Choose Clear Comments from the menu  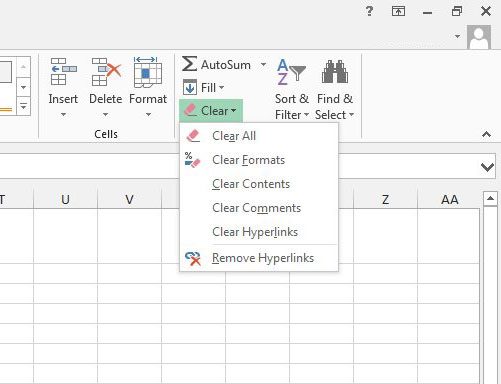click(x=259, y=208)
